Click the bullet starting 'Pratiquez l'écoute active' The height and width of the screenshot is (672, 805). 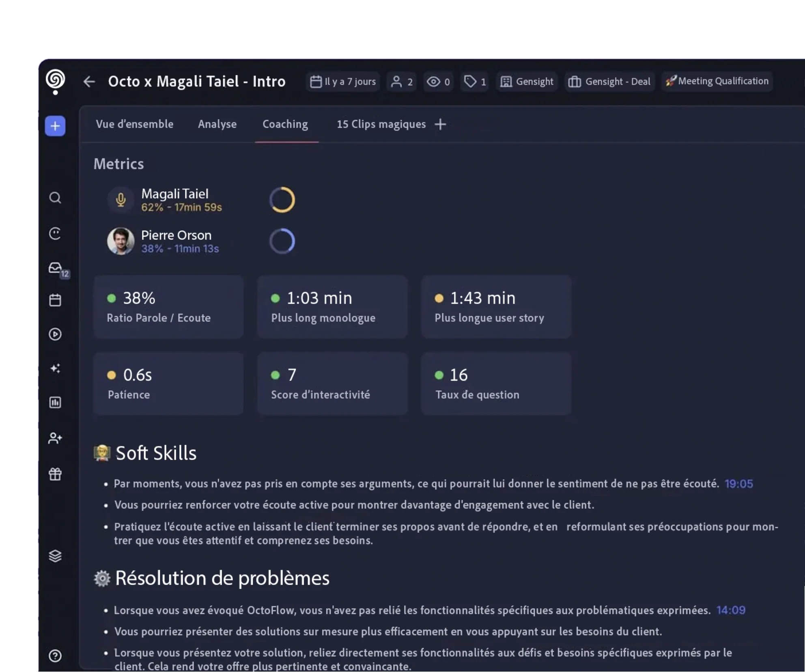[446, 534]
